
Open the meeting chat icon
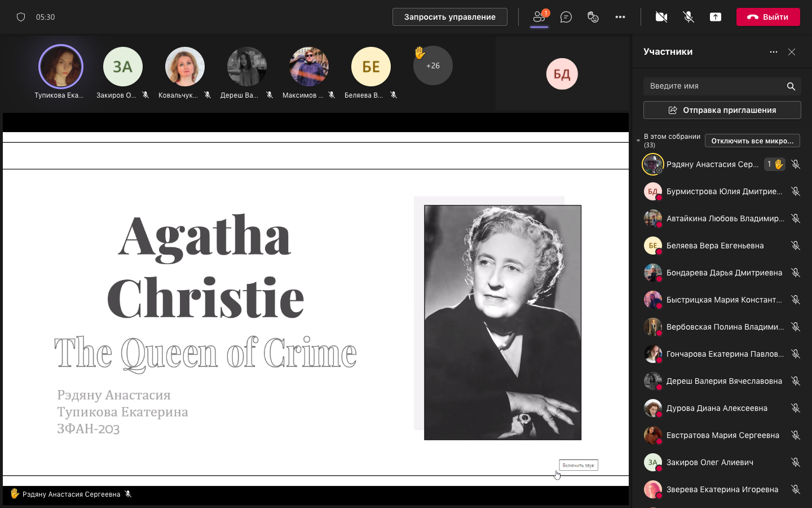point(566,17)
